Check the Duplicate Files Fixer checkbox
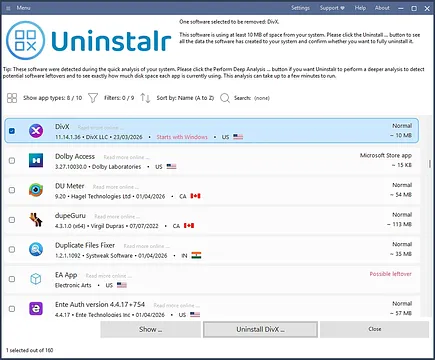Viewport: 435px width, 360px height. [12, 250]
